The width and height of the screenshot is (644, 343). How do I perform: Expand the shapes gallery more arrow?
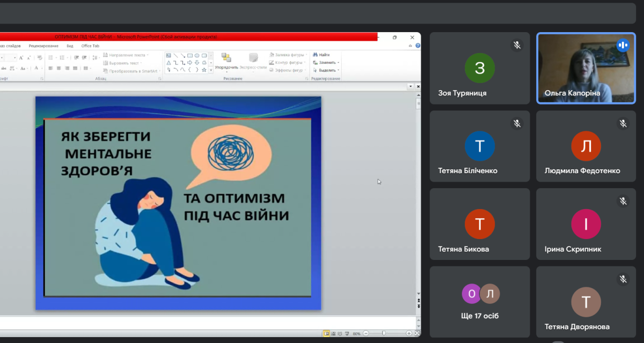[211, 70]
